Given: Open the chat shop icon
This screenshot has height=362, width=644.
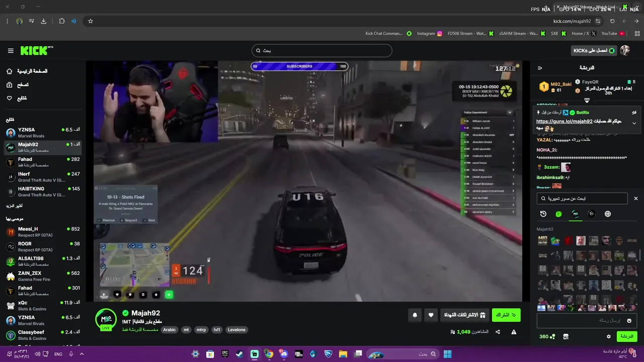Looking at the screenshot, I should point(566,336).
